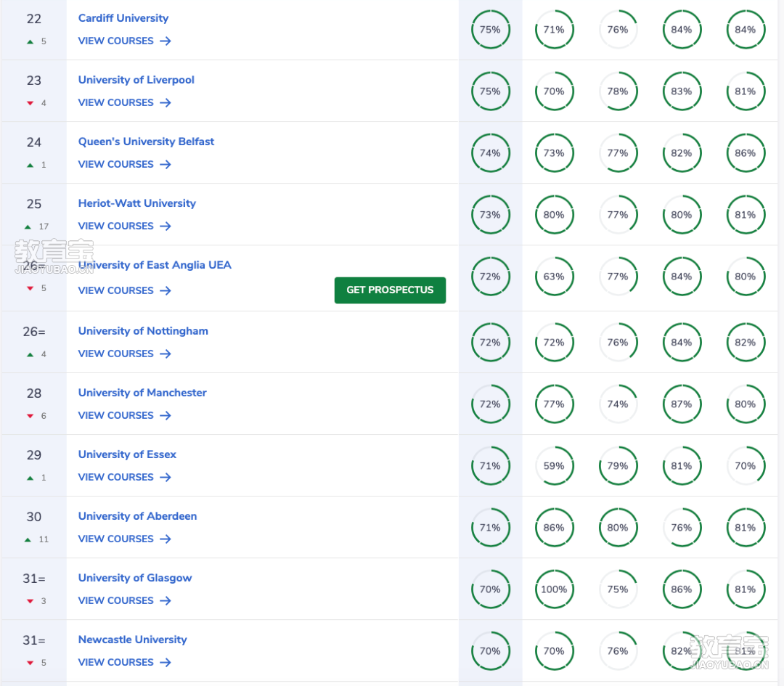The height and width of the screenshot is (686, 784).
Task: Click Glasgow's 100% score circle
Action: point(554,589)
